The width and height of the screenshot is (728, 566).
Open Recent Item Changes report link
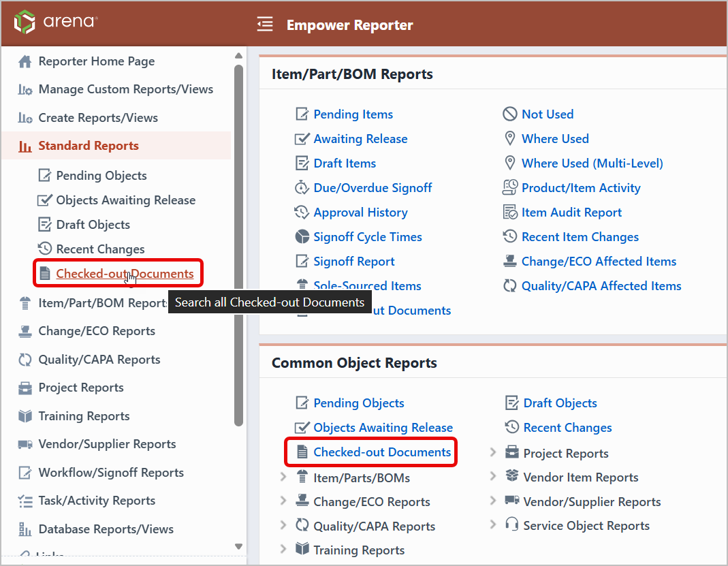(x=580, y=237)
